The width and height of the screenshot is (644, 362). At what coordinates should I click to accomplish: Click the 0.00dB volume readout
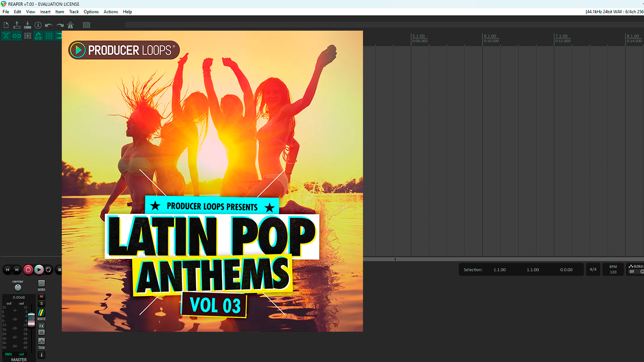pyautogui.click(x=19, y=297)
